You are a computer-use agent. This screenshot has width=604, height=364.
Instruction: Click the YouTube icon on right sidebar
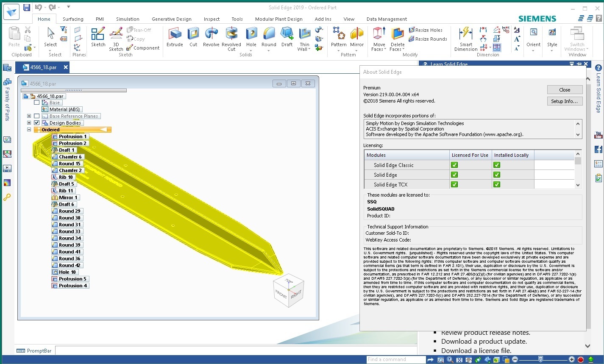point(598,135)
